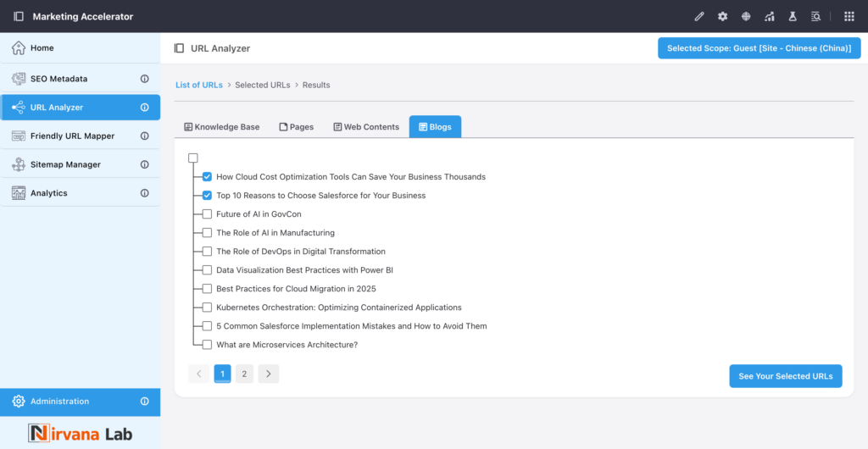Open Sitemap Manager in the sidebar
Image resolution: width=868 pixels, height=449 pixels.
click(65, 164)
